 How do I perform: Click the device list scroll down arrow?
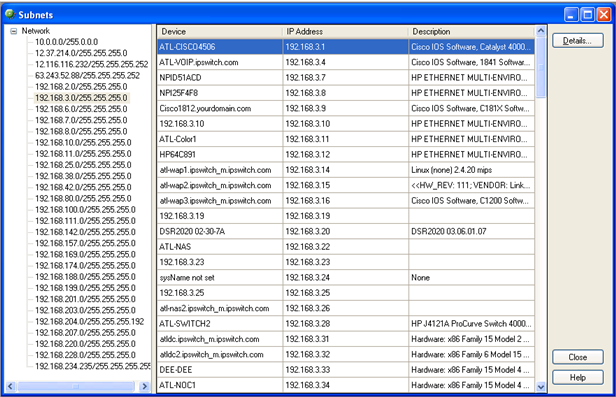541,387
